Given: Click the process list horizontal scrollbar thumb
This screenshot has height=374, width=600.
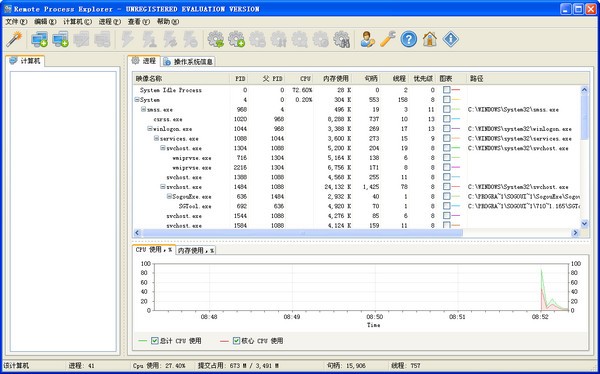Looking at the screenshot, I should [302, 233].
